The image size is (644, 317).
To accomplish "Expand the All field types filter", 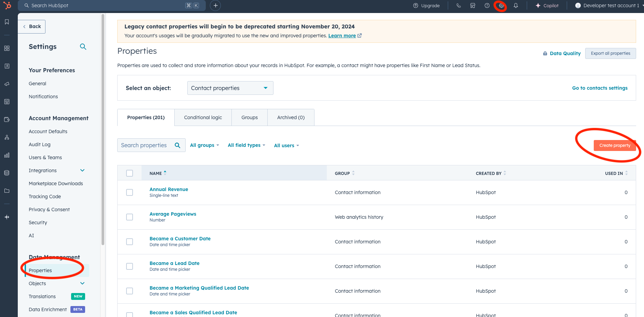I will pyautogui.click(x=246, y=145).
